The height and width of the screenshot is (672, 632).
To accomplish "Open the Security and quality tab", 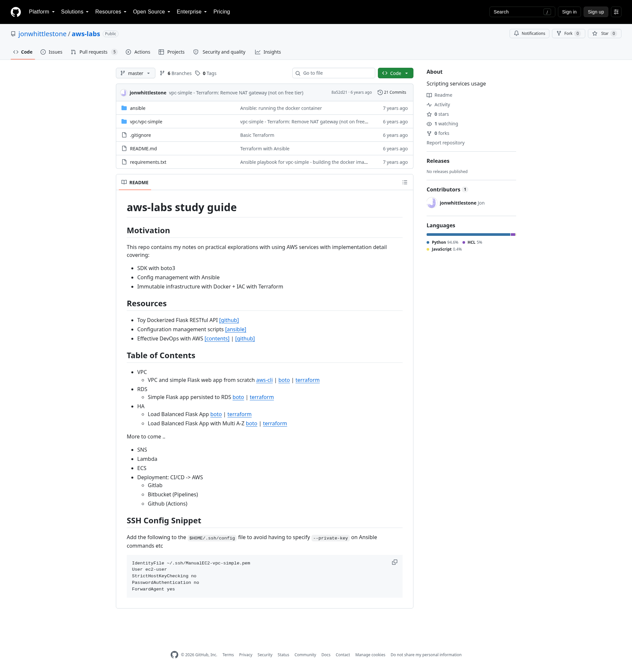I will 219,52.
